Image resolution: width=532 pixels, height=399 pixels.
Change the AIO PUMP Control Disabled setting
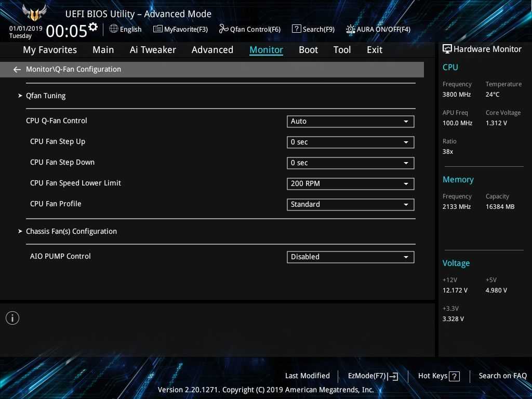pyautogui.click(x=350, y=257)
